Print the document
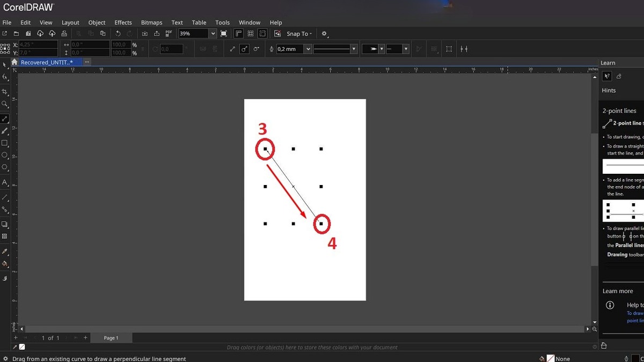The image size is (644, 362). [x=64, y=33]
